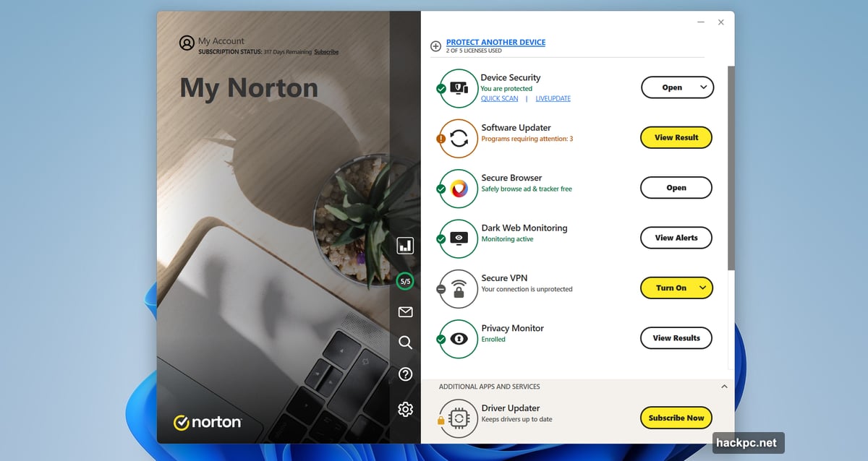Image resolution: width=868 pixels, height=461 pixels.
Task: Click the search magnifier icon in the sidebar
Action: 405,342
